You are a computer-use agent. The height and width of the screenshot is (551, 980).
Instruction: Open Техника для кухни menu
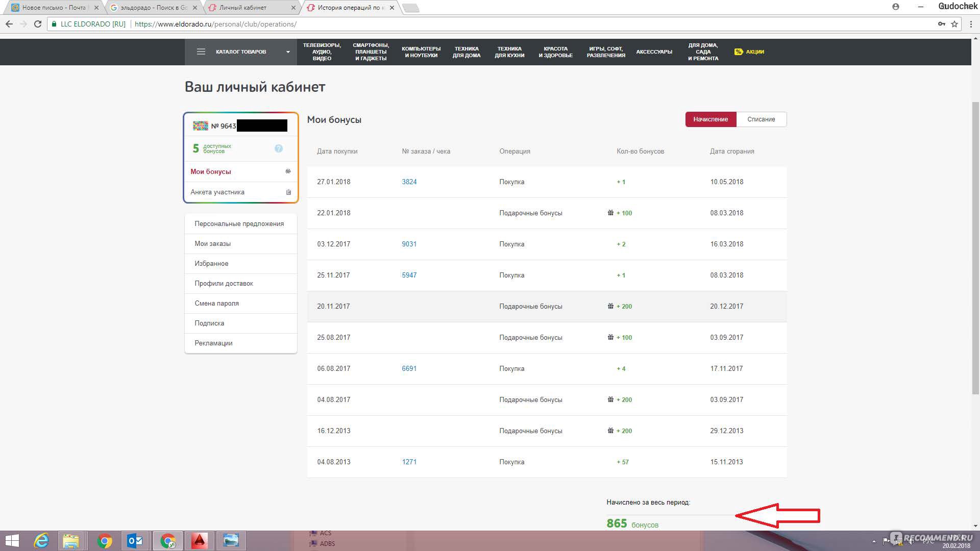pyautogui.click(x=509, y=52)
